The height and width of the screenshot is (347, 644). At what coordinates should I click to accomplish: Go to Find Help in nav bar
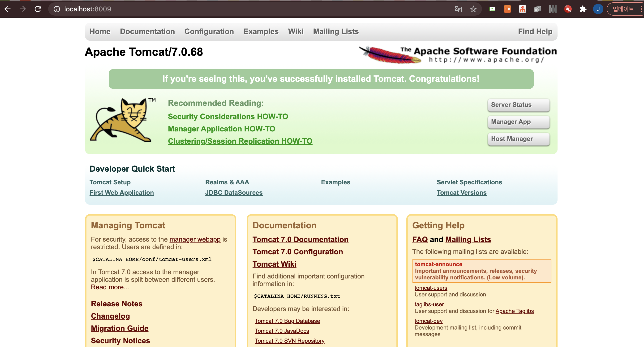click(535, 31)
